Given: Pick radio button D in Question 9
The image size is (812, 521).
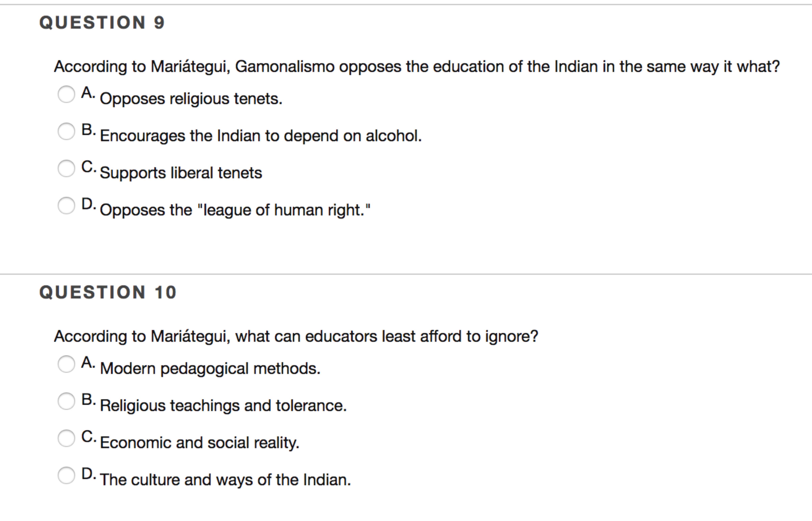Looking at the screenshot, I should pos(66,206).
